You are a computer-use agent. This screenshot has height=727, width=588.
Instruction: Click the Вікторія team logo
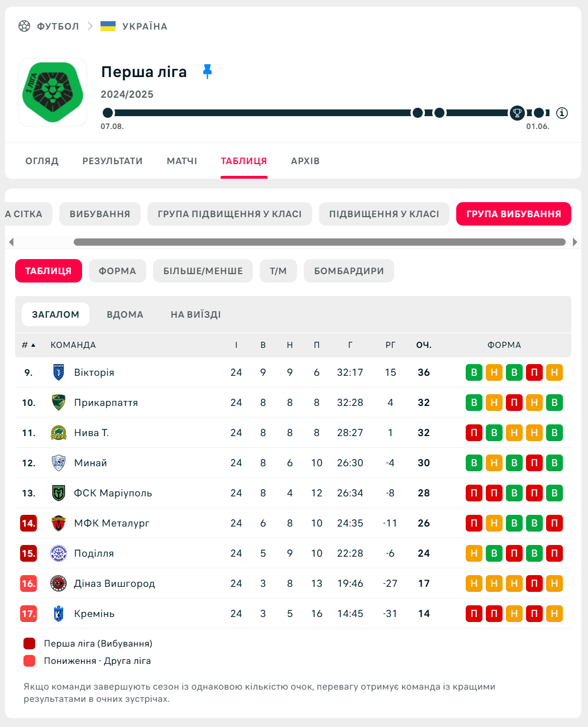(x=59, y=372)
